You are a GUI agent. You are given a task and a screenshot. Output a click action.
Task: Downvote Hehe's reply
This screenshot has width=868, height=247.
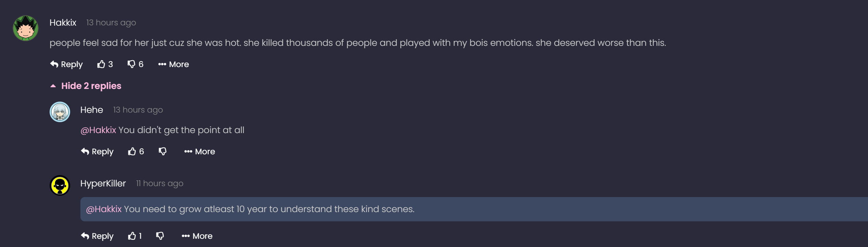point(163,152)
